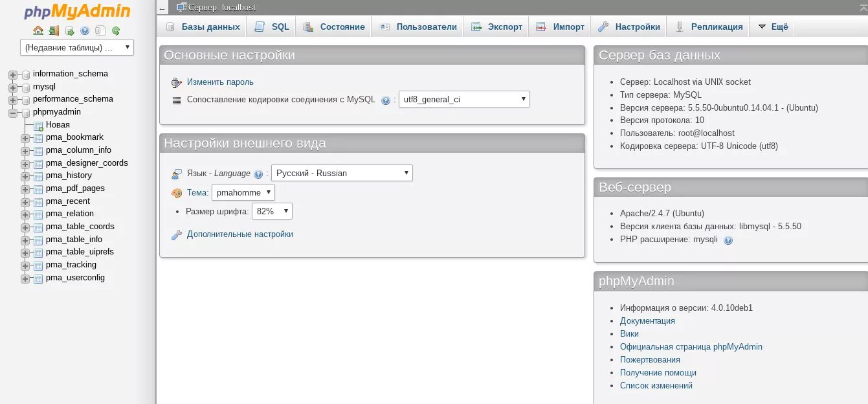Click the server icon in breadcrumb
The image size is (868, 404).
(182, 7)
